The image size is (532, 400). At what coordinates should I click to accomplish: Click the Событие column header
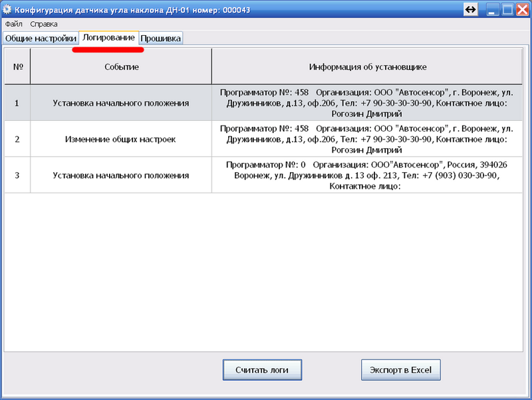[121, 66]
